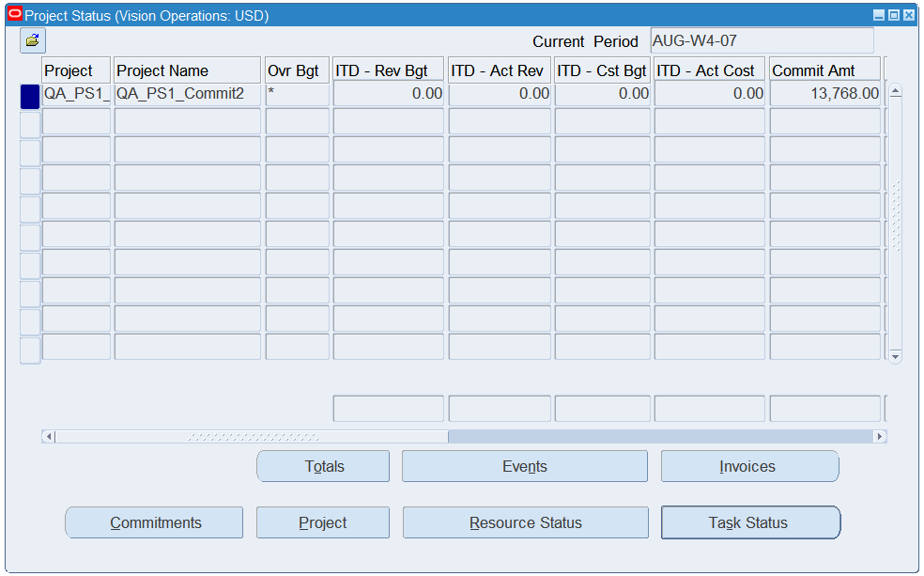Click the ITD - Act Rev column header

pos(500,70)
